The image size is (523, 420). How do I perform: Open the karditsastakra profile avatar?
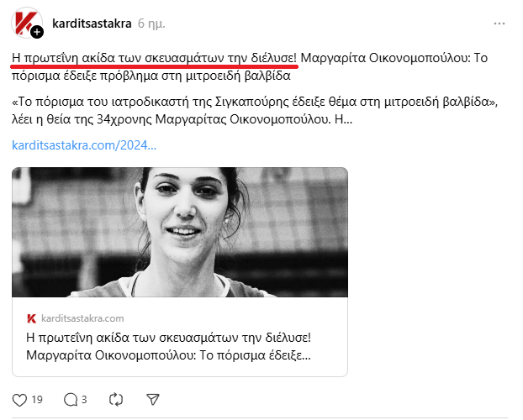[26, 22]
